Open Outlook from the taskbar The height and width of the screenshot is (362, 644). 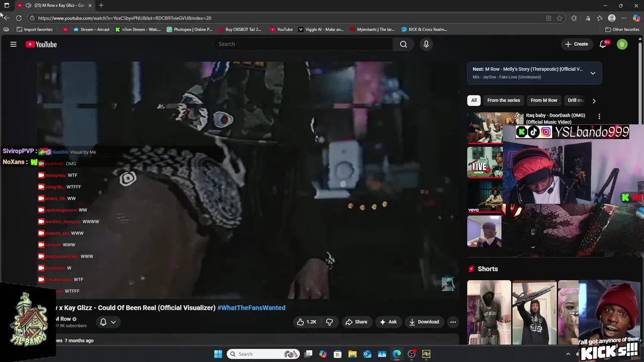point(367,354)
